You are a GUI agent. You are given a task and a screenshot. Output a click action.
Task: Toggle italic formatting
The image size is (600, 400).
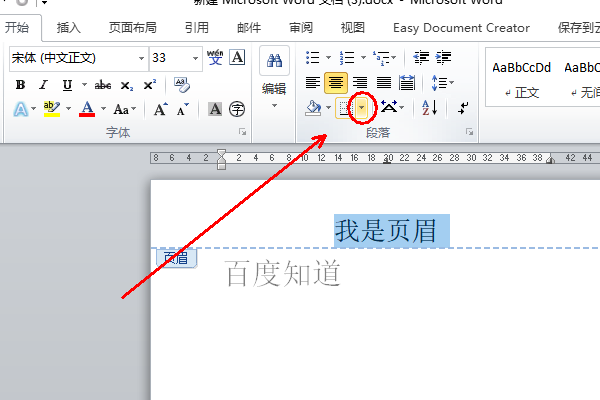pos(44,85)
